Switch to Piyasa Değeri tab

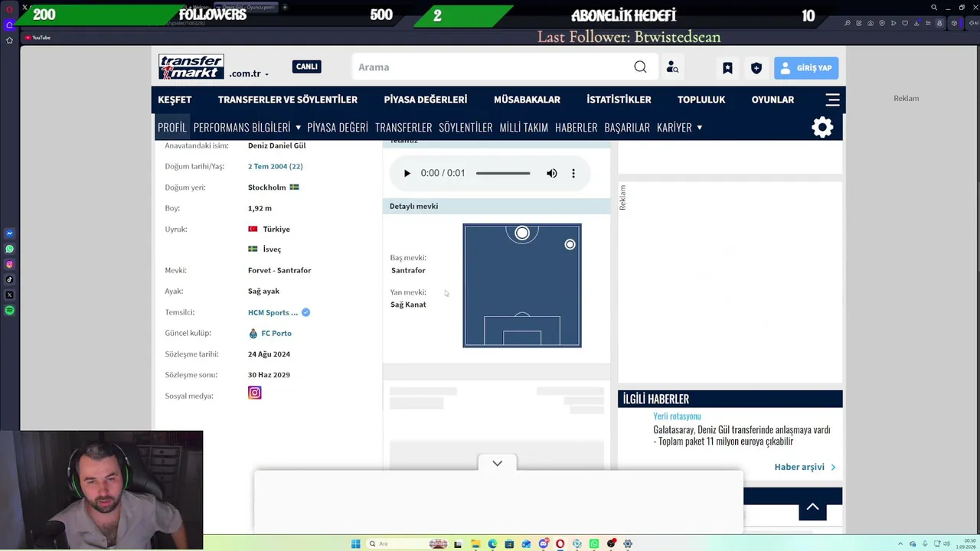pyautogui.click(x=338, y=127)
